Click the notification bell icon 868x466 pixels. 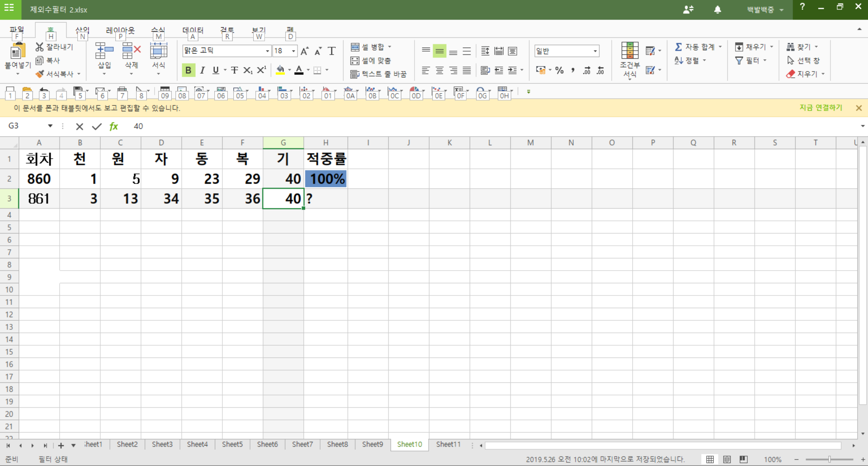coord(717,10)
